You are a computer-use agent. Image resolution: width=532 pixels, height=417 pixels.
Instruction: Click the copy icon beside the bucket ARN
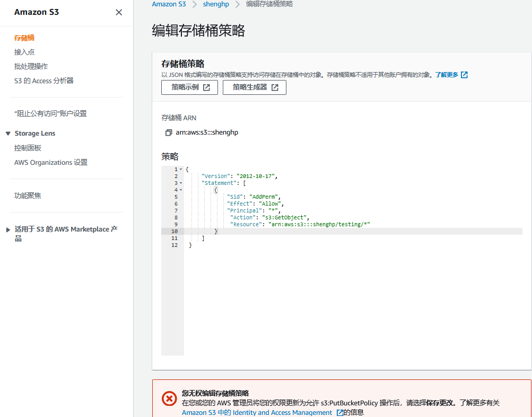tap(168, 132)
